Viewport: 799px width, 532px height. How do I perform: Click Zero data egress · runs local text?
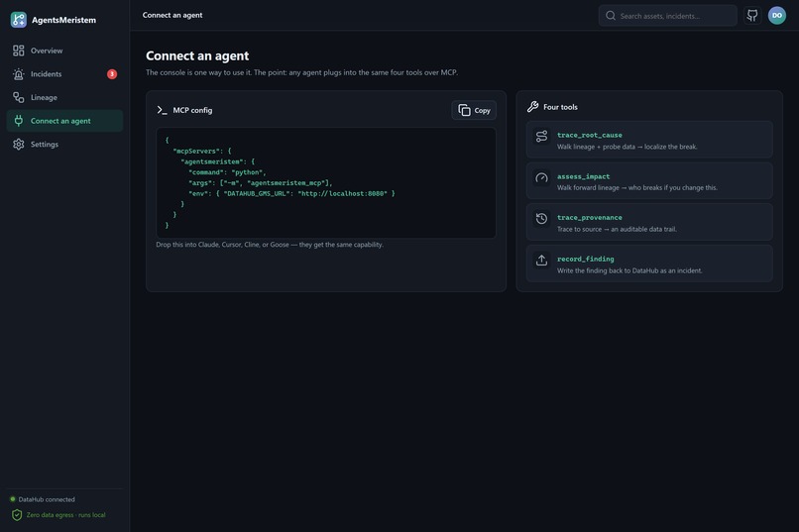pyautogui.click(x=65, y=515)
